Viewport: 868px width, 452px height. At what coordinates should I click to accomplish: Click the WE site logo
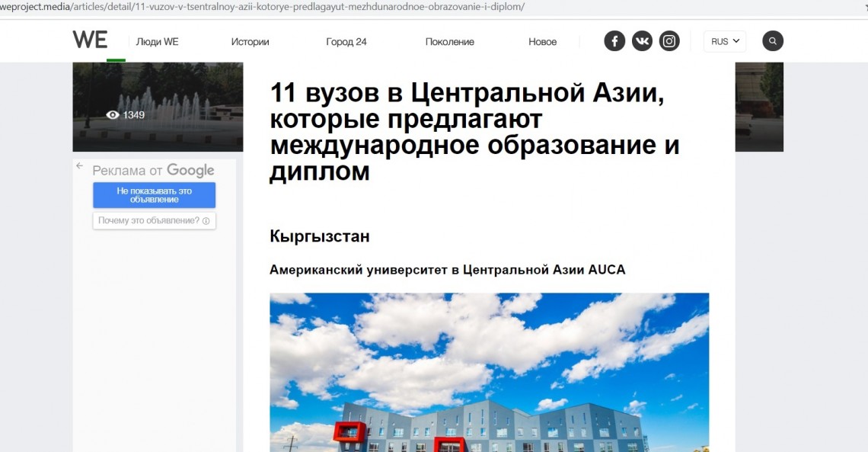(90, 40)
